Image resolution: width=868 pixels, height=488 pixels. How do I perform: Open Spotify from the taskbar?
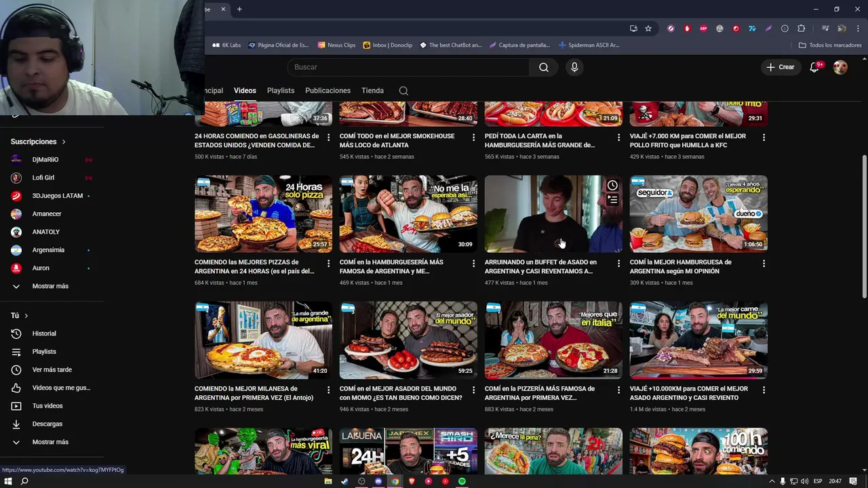click(x=462, y=481)
